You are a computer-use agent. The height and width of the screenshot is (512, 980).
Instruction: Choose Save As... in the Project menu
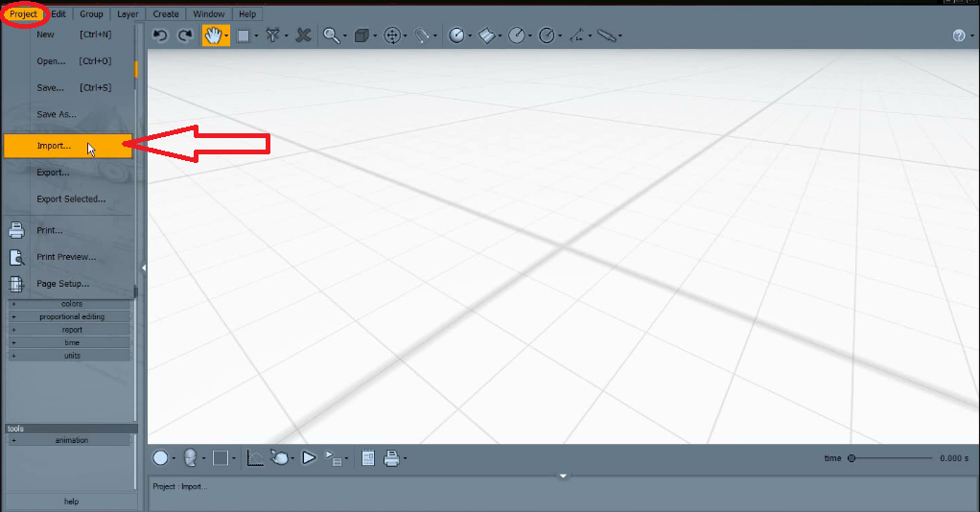[x=68, y=114]
